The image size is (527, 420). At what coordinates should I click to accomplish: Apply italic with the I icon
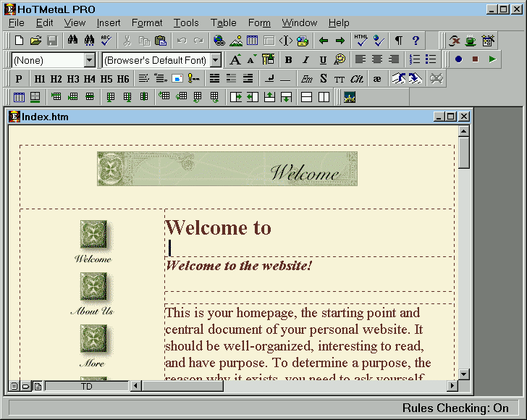tap(305, 60)
